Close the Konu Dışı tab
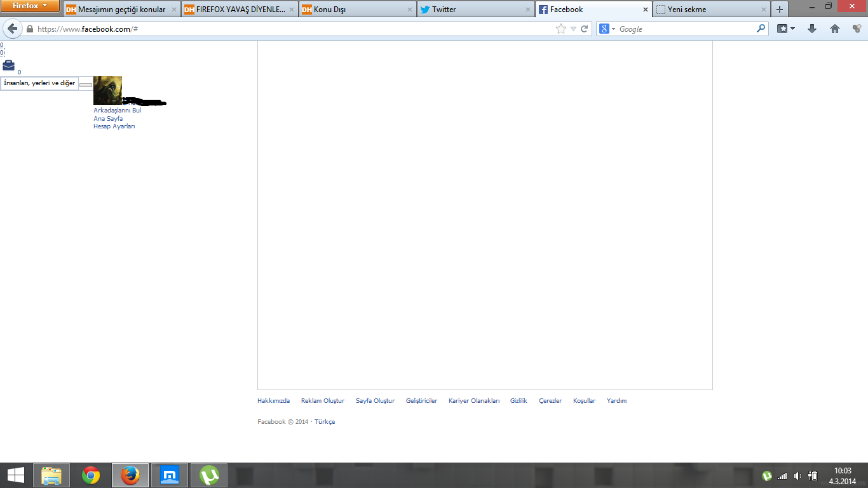Viewport: 868px width, 488px height. point(410,10)
